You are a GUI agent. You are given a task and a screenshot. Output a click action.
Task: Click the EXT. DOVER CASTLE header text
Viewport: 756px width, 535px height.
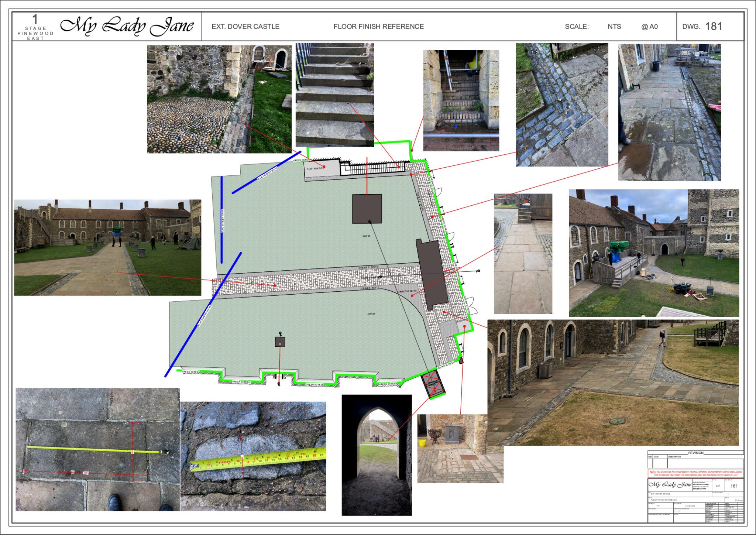coord(245,27)
